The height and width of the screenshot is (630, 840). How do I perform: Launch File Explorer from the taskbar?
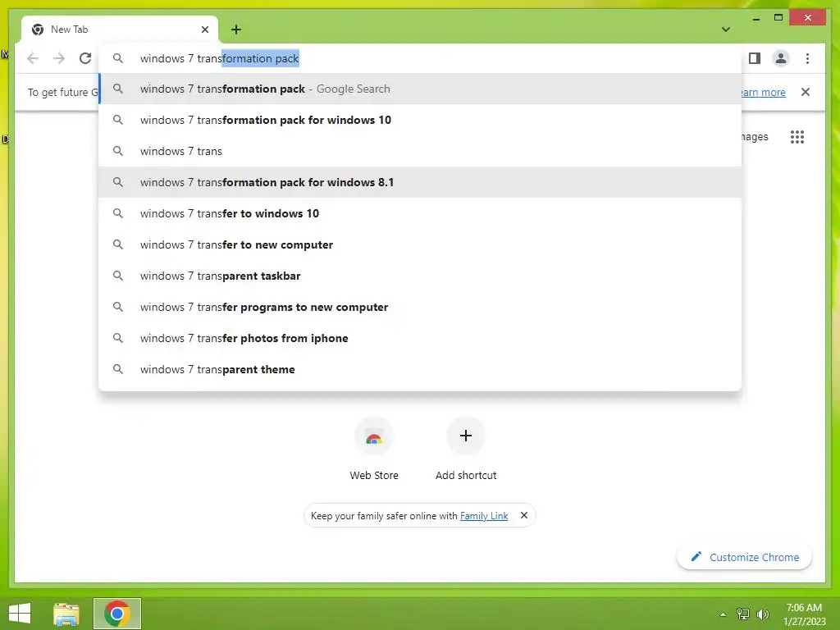[x=66, y=614]
